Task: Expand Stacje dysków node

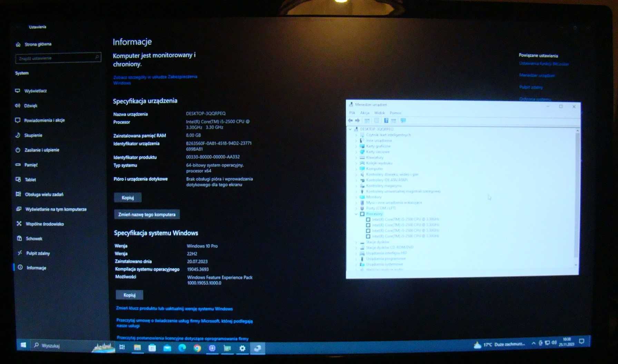Action: click(x=356, y=242)
